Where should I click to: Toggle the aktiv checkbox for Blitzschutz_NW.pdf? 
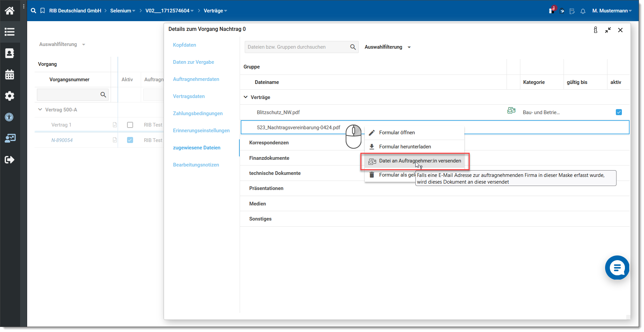pyautogui.click(x=619, y=112)
